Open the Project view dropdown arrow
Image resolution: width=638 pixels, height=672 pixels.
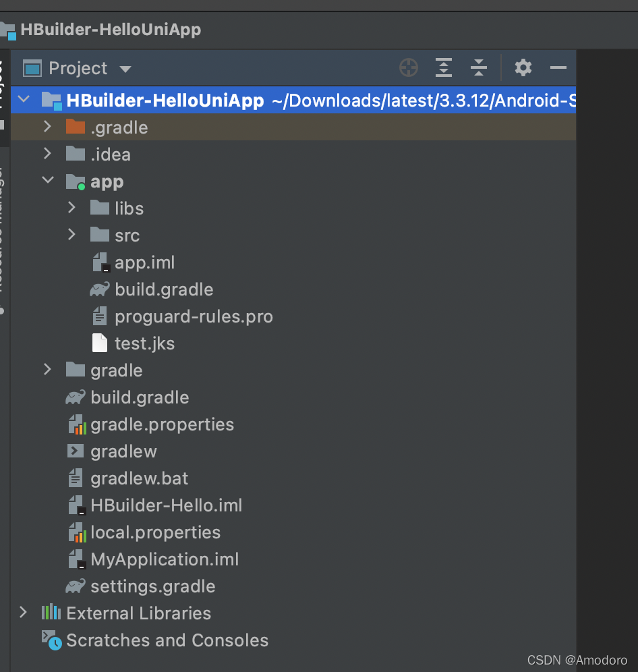(x=125, y=69)
